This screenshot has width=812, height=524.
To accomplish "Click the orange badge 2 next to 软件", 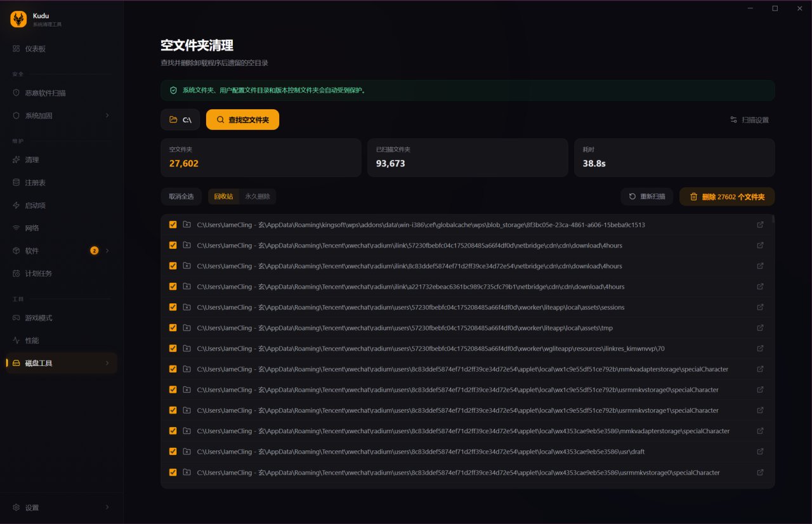I will click(x=95, y=251).
